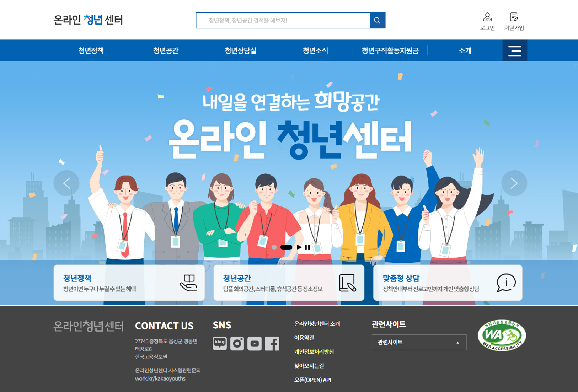Open the Facebook icon in SNS
Screen dimensions: 578x392
click(272, 344)
